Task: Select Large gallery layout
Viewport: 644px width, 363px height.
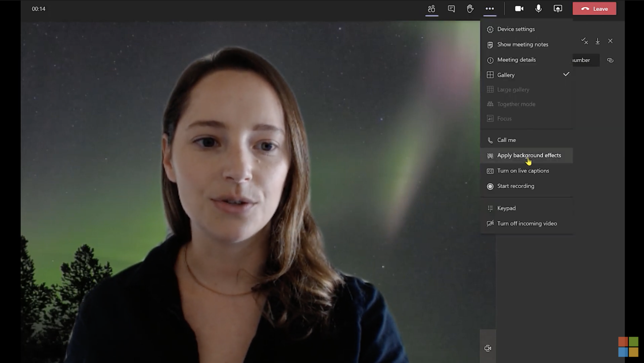Action: [x=513, y=89]
